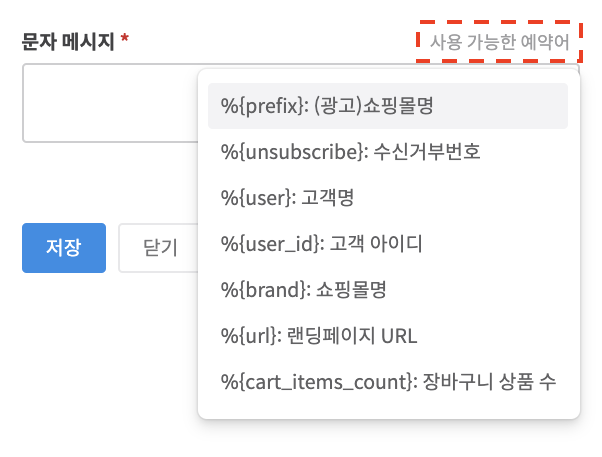Collapse the reserved words list via 사용 가능한 예약어
602x457 pixels.
[499, 42]
